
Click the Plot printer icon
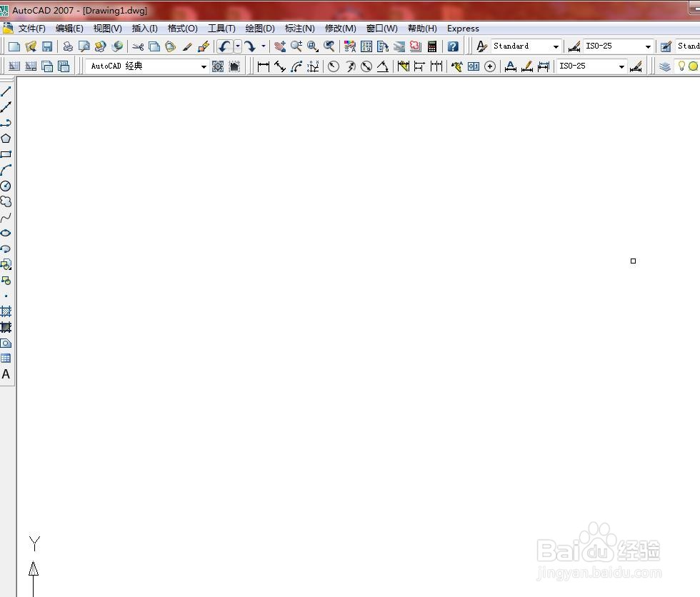68,46
